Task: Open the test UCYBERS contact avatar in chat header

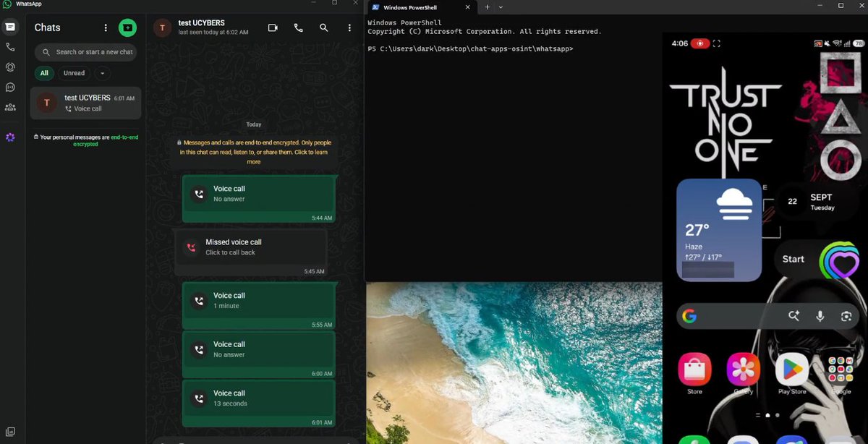Action: tap(163, 27)
